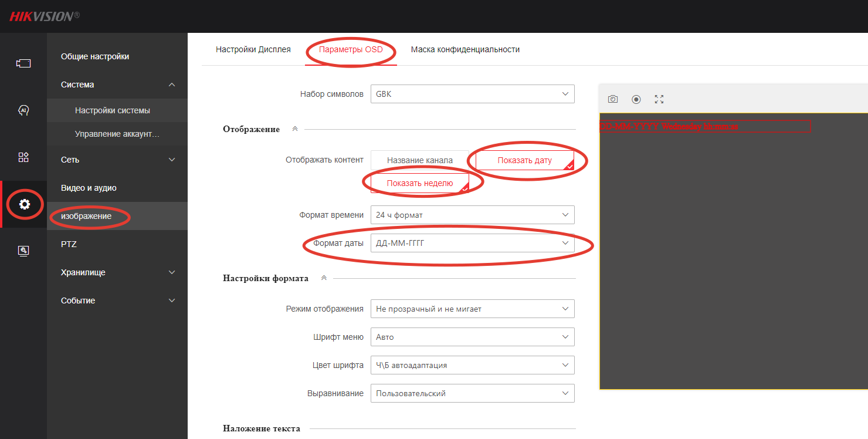This screenshot has width=868, height=439.
Task: Click the Набор символов label
Action: tap(332, 94)
